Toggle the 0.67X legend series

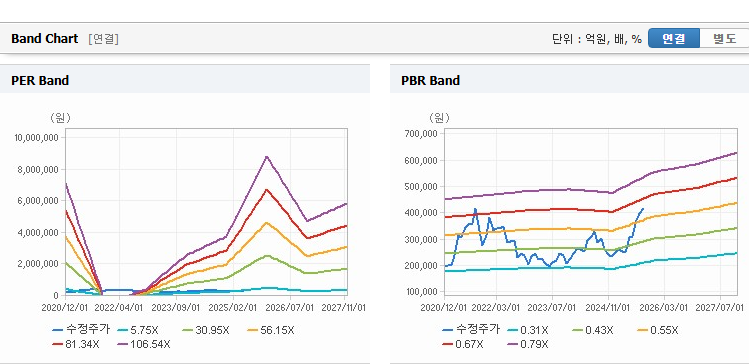tap(463, 344)
